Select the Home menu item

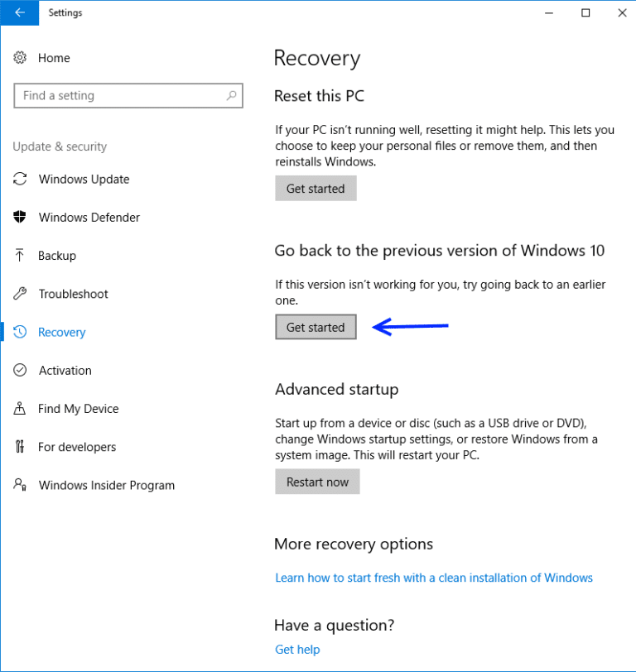[x=54, y=57]
